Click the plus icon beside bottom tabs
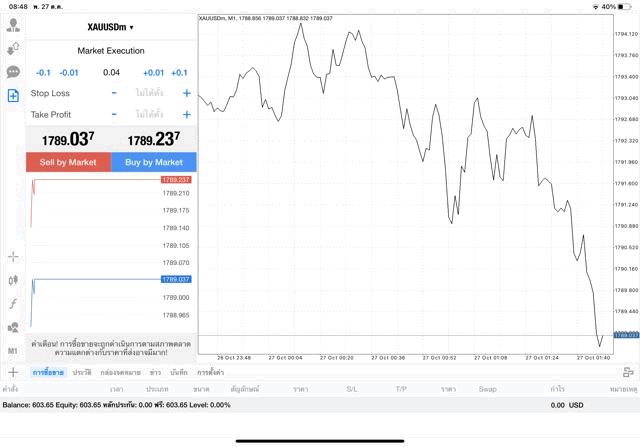Image resolution: width=640 pixels, height=447 pixels. coord(13,372)
